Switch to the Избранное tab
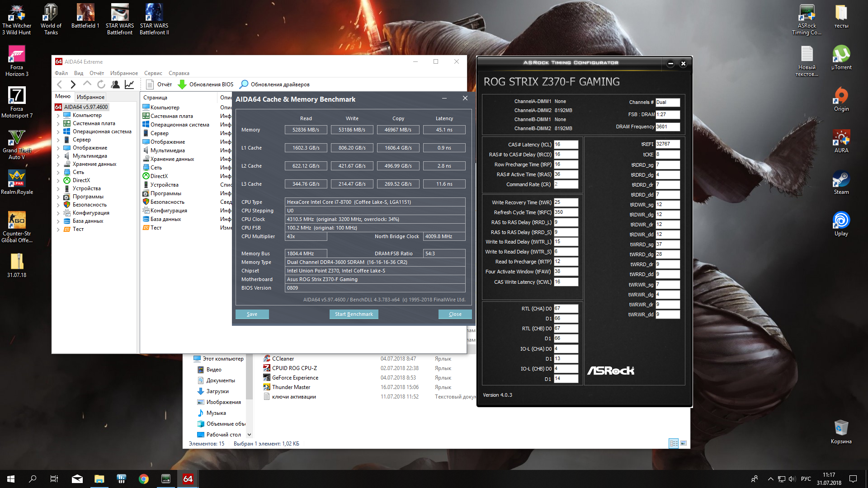Screen dimensions: 868x488 90,97
